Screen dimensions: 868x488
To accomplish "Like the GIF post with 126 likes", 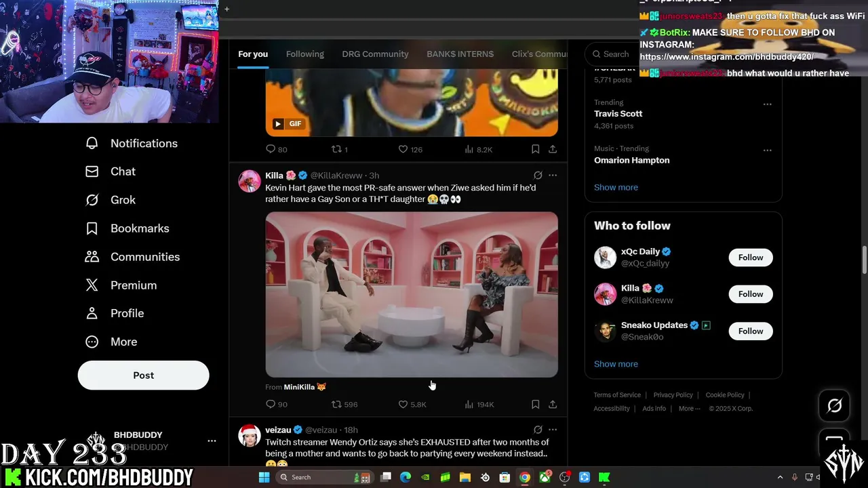I will click(x=410, y=149).
